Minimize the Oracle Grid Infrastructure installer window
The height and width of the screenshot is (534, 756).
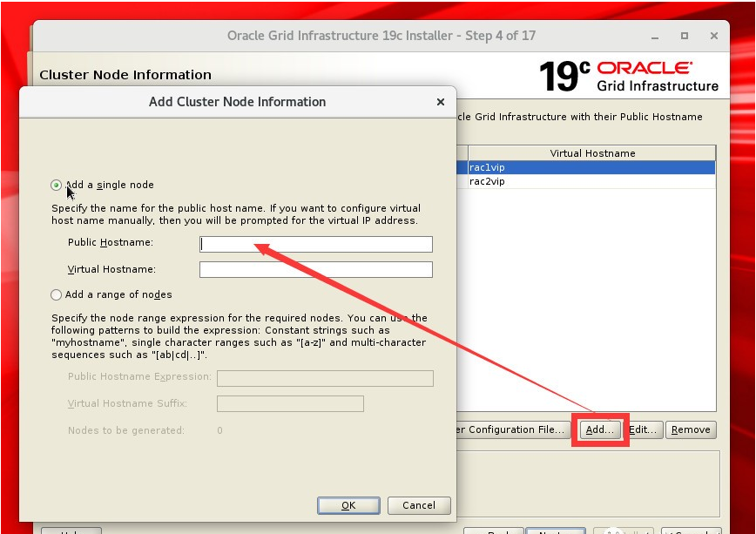coord(655,37)
